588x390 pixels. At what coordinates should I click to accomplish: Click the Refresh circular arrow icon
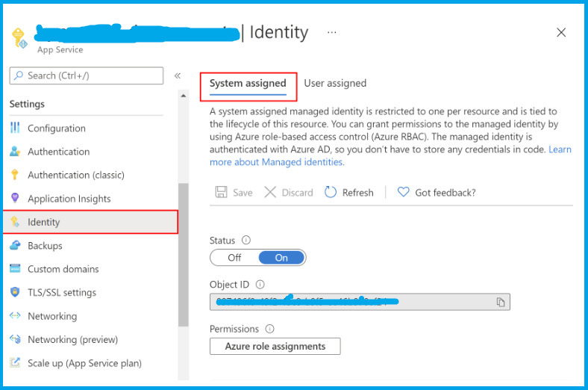pos(331,192)
